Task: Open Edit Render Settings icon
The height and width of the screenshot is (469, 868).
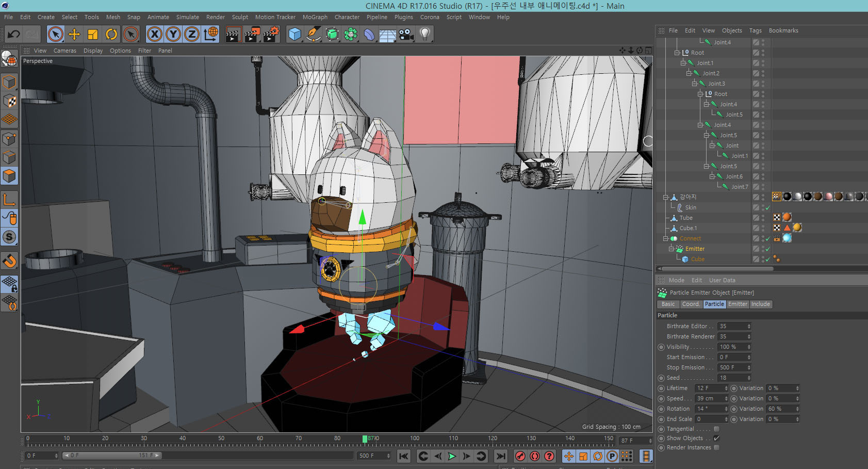Action: point(271,35)
